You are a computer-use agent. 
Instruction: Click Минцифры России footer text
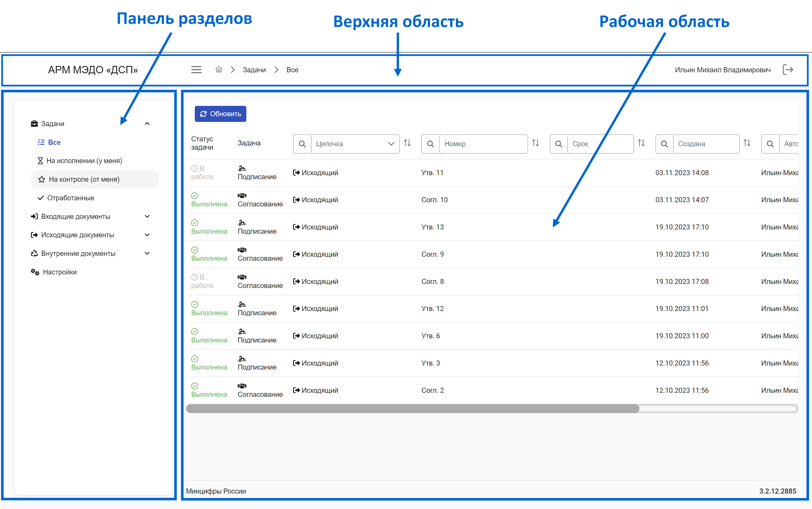pyautogui.click(x=216, y=491)
